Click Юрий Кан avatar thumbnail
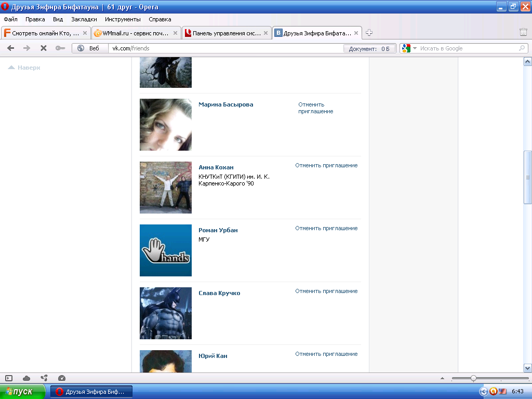 coord(166,362)
